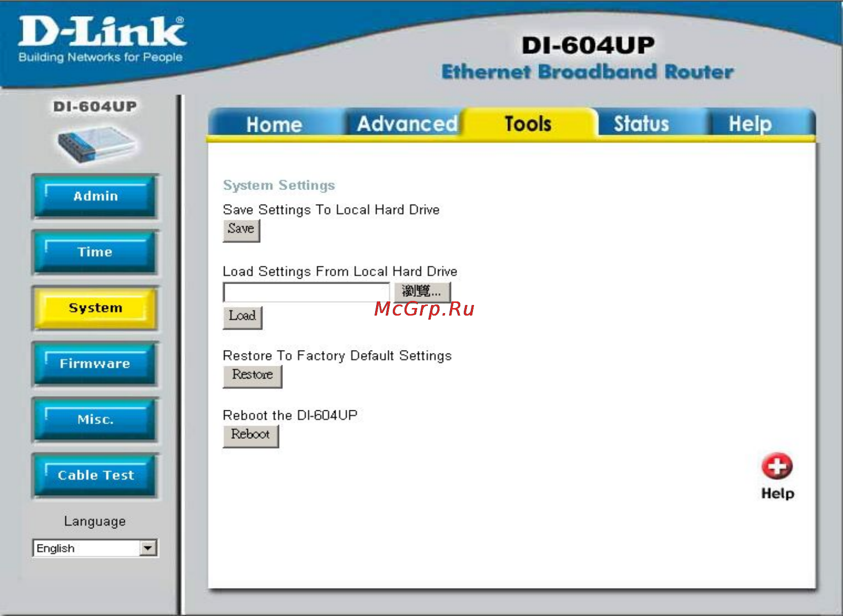Click 'Reboot the DI-604UP' text
This screenshot has width=843, height=616.
coord(290,415)
